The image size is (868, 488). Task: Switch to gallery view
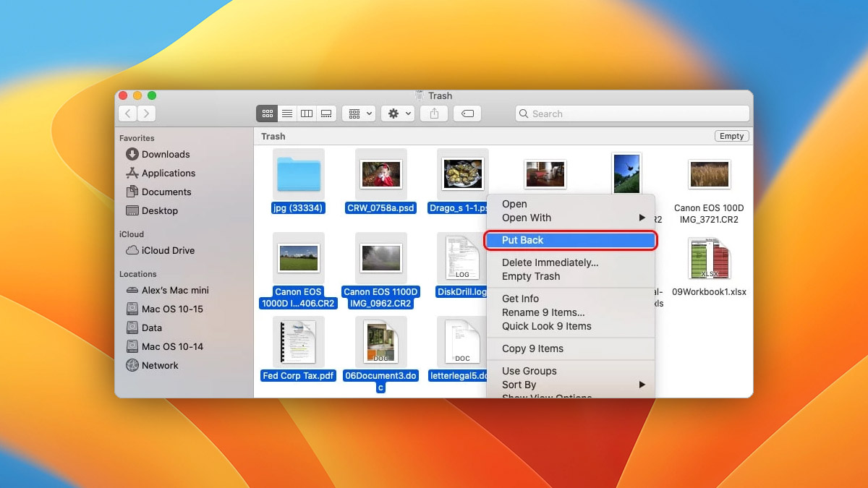tap(326, 114)
